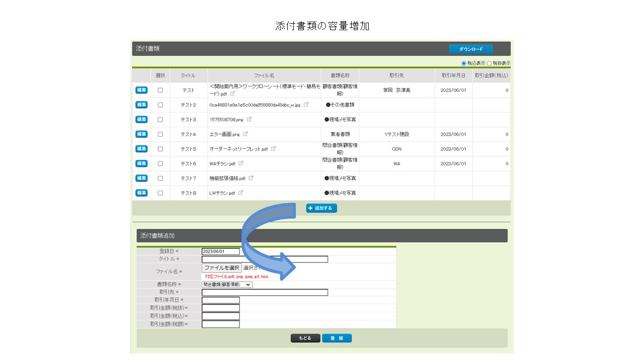Open external link icon beside WAチラシ.pdf
Screen dimensions: 644x362
[x=241, y=163]
